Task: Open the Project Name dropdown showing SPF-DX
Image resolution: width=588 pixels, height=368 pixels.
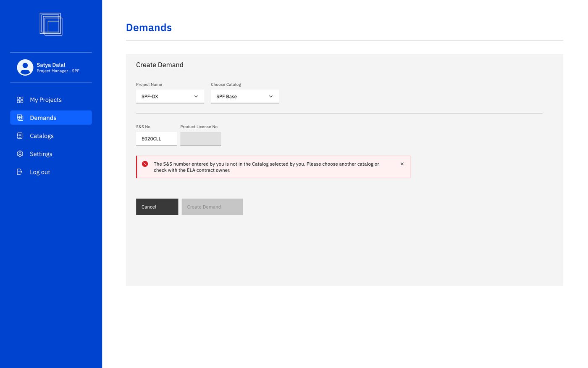Action: point(170,96)
